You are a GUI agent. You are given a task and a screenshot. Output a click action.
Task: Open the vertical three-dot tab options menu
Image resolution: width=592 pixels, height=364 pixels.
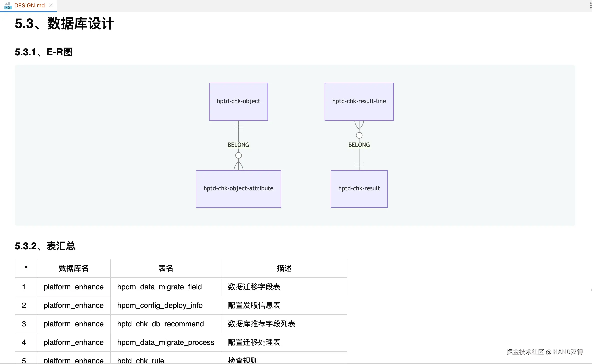pos(590,6)
